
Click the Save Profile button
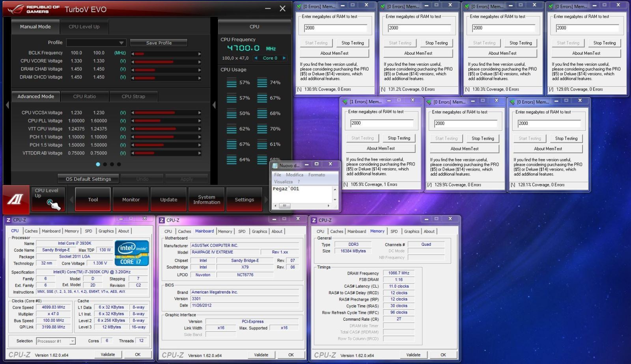point(159,43)
